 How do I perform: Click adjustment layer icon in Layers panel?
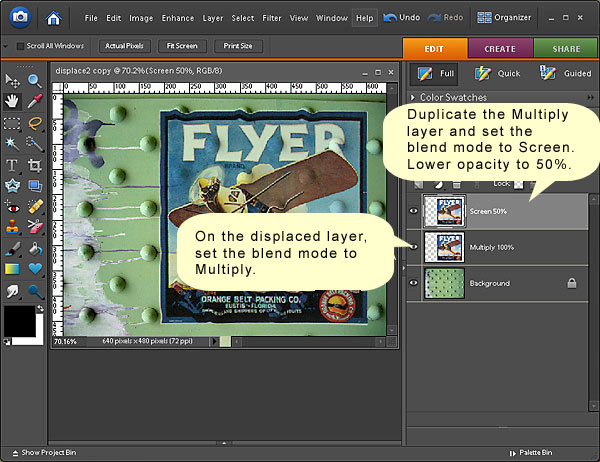pyautogui.click(x=439, y=185)
